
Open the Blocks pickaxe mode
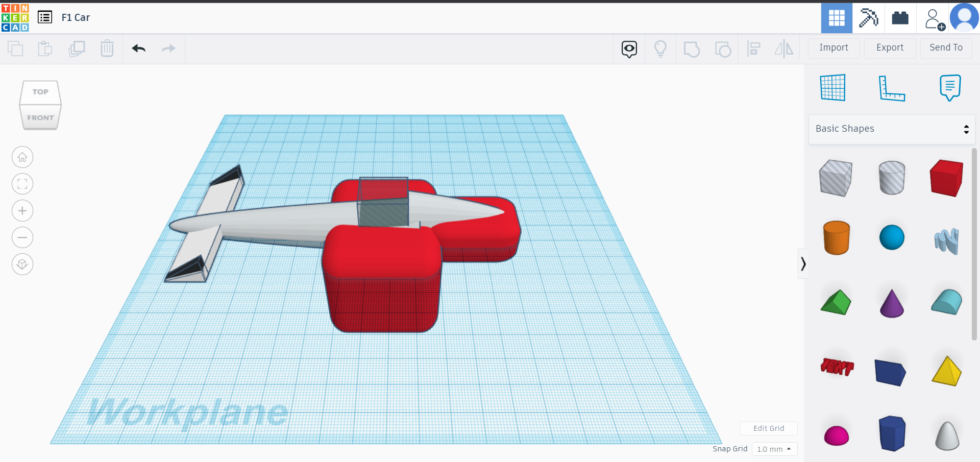868,18
